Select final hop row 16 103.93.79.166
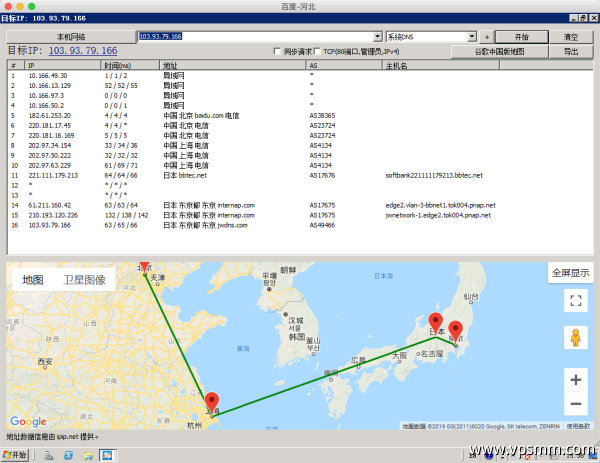 [x=300, y=225]
